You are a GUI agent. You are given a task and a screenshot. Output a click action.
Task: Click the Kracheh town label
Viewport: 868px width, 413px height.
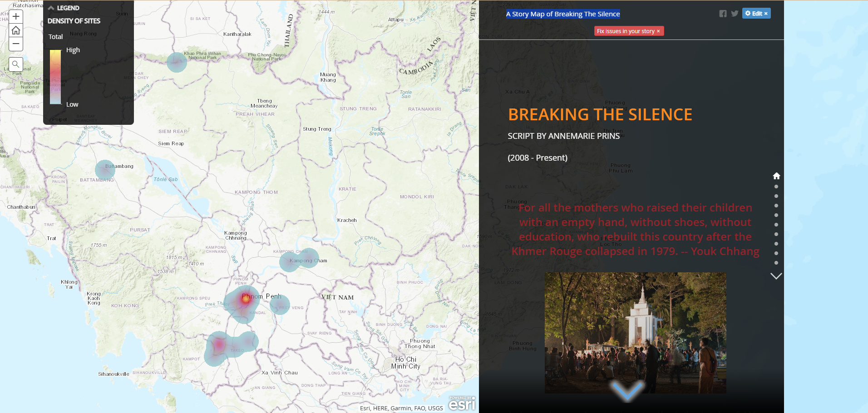pos(347,220)
